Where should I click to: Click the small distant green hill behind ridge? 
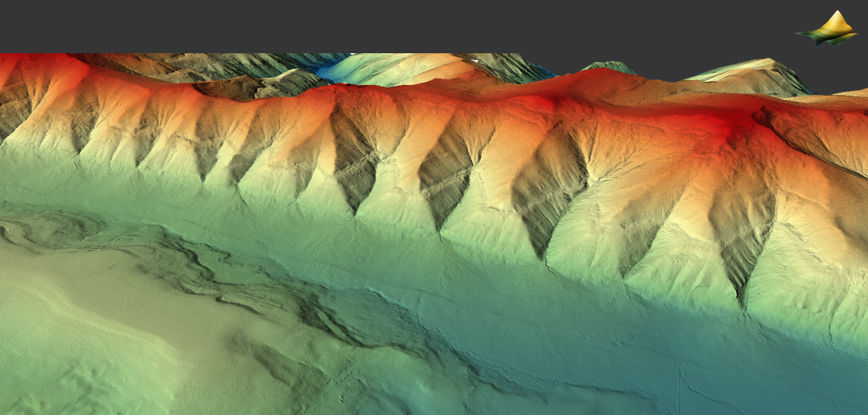coord(608,66)
